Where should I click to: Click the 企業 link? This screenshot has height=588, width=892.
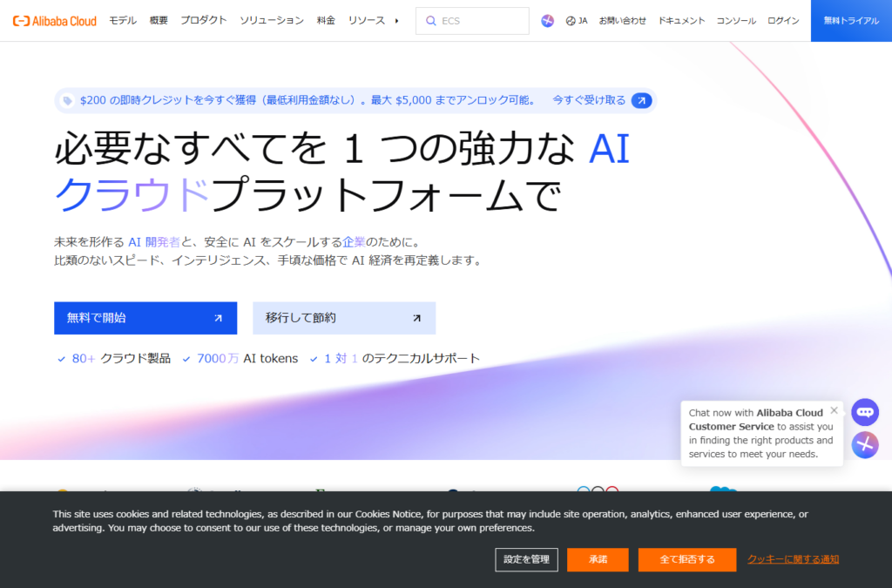pyautogui.click(x=354, y=242)
